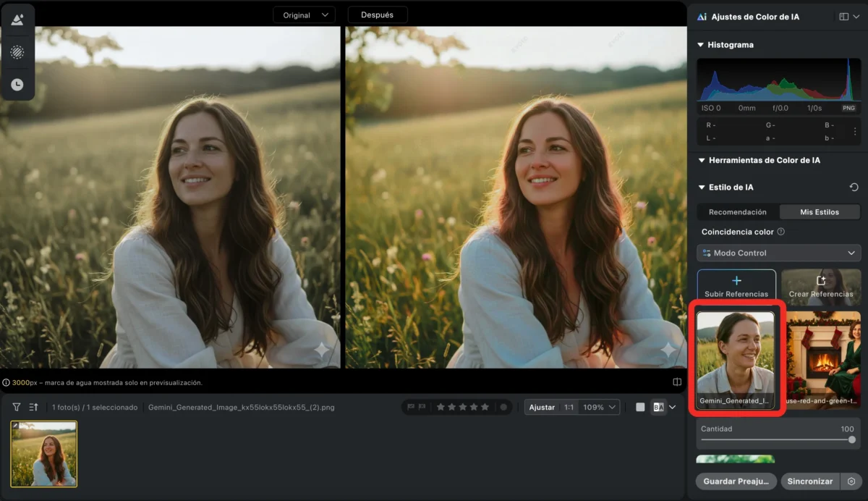Click the settings icon next to Sincronizar
This screenshot has width=868, height=501.
pos(851,481)
